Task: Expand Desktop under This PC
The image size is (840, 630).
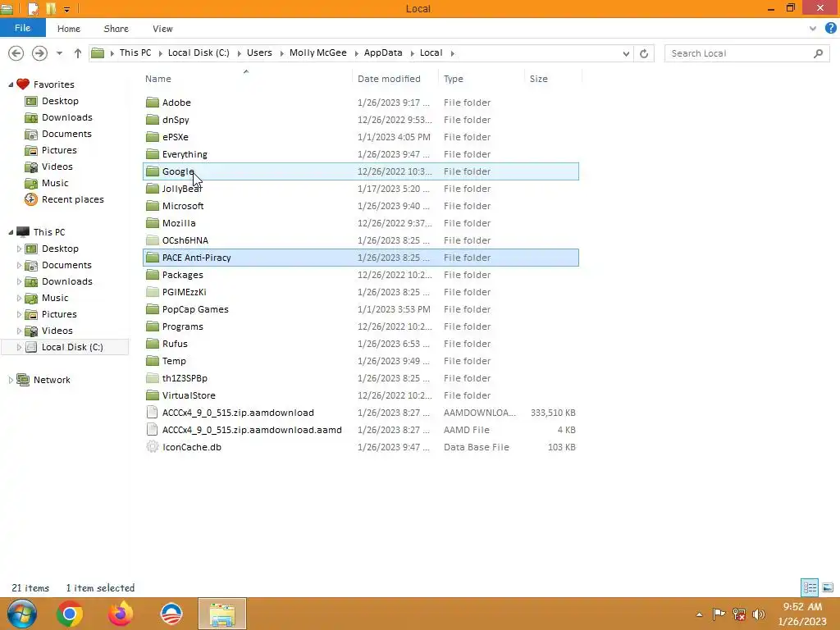Action: (x=20, y=249)
